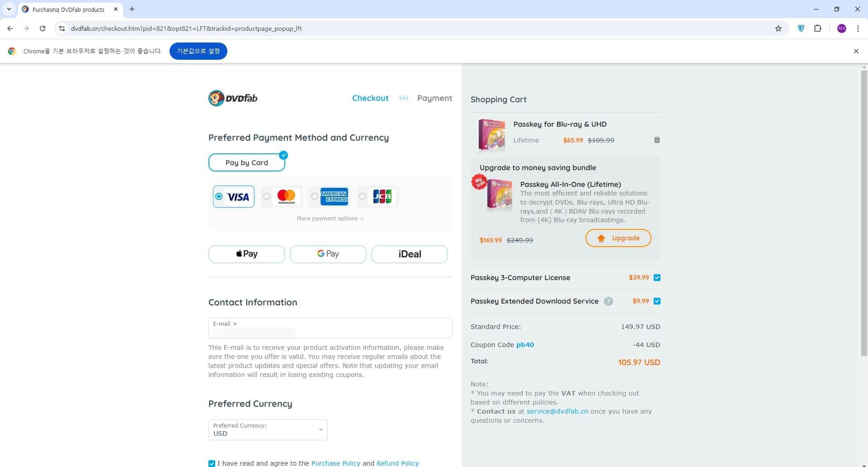The image size is (868, 467).
Task: Reload the checkout page
Action: tap(42, 29)
